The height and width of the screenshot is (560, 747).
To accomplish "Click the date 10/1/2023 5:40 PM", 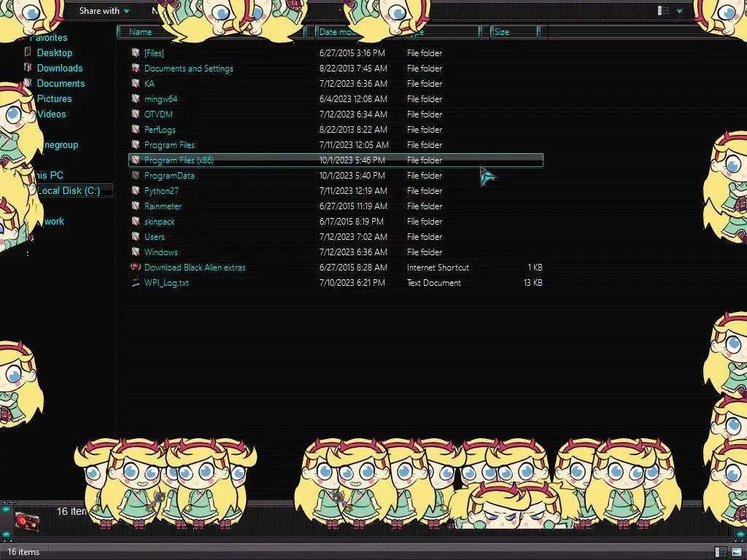I will pyautogui.click(x=352, y=175).
